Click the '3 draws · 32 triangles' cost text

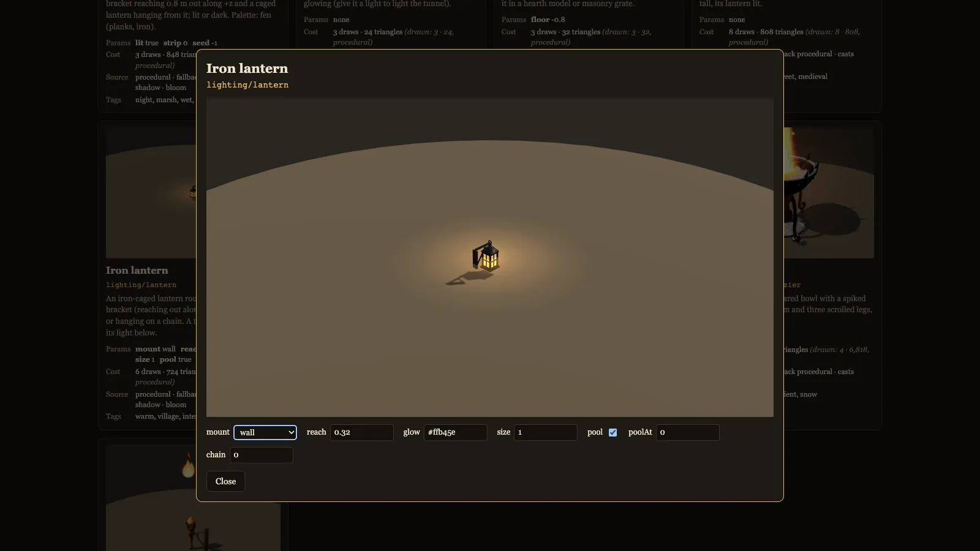(x=566, y=32)
